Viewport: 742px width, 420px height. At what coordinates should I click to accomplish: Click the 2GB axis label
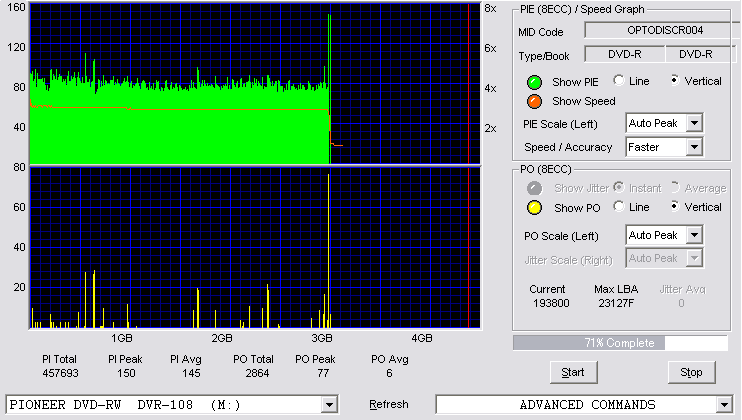pyautogui.click(x=222, y=338)
